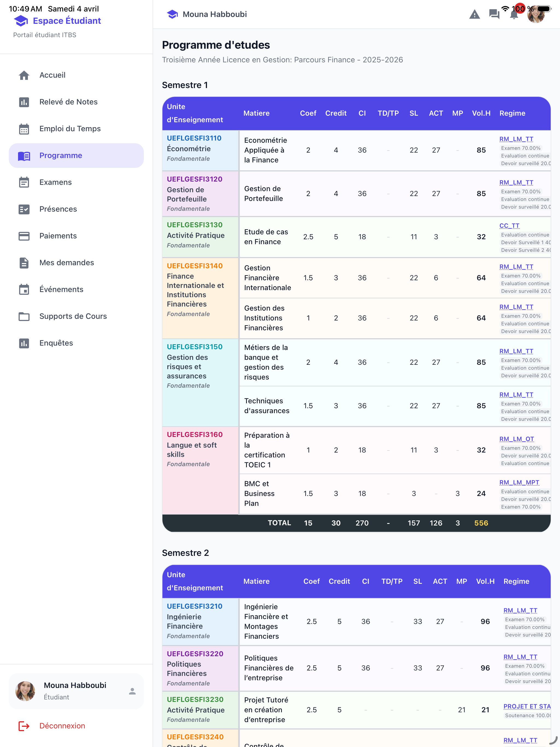Click the Présences checklist icon
Screen dimensions: 560x747
coord(24,209)
